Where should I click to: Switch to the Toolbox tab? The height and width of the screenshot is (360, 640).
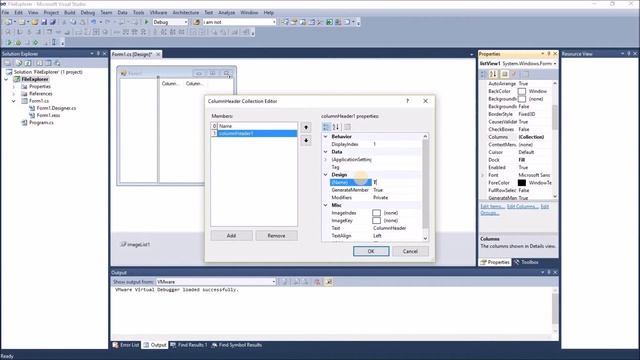pos(527,262)
